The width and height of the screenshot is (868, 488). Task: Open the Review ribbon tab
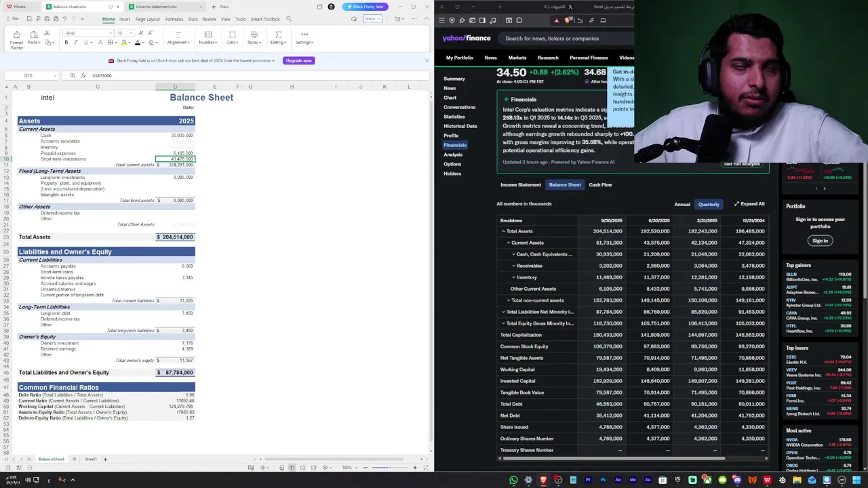pos(209,19)
